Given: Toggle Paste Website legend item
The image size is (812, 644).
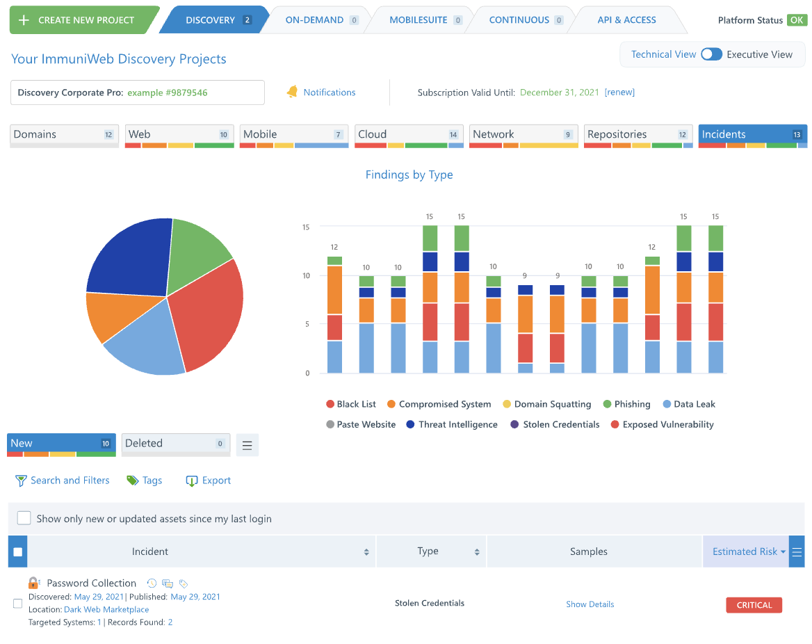Looking at the screenshot, I should click(361, 424).
